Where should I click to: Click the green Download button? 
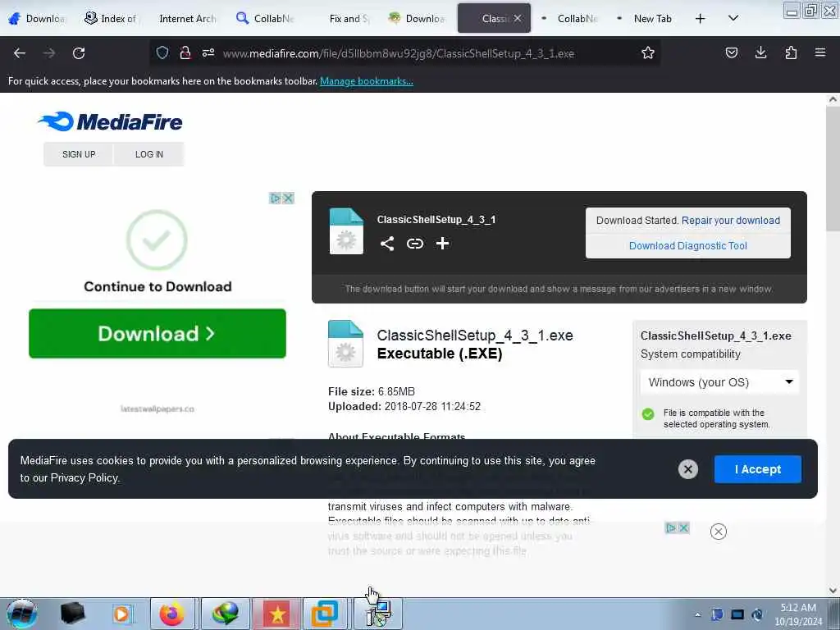tap(157, 334)
